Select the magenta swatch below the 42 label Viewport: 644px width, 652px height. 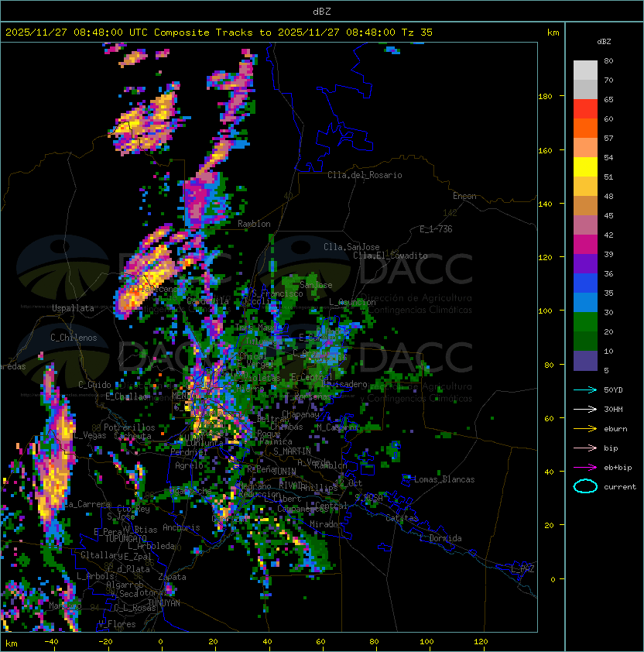click(x=585, y=245)
